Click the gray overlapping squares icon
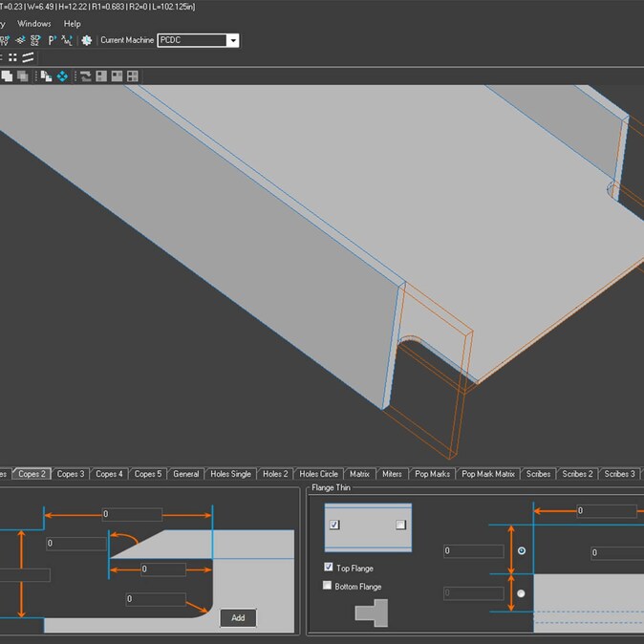644x644 pixels. 23,76
